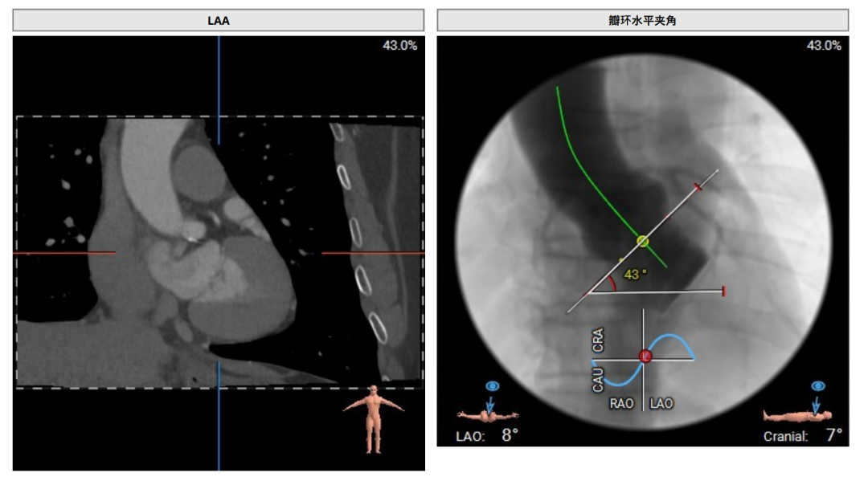The image size is (868, 485).
Task: Click the blue vertical crosshair line top
Action: (219, 90)
